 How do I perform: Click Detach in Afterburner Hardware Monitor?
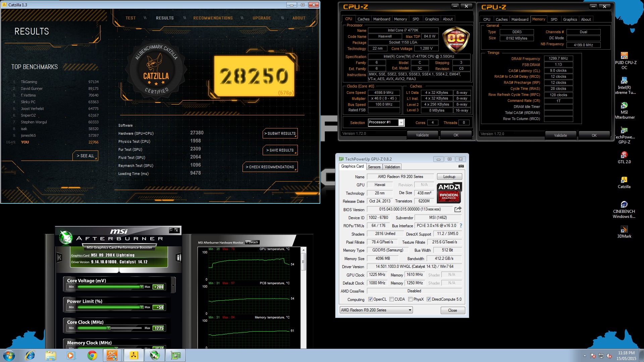[252, 242]
